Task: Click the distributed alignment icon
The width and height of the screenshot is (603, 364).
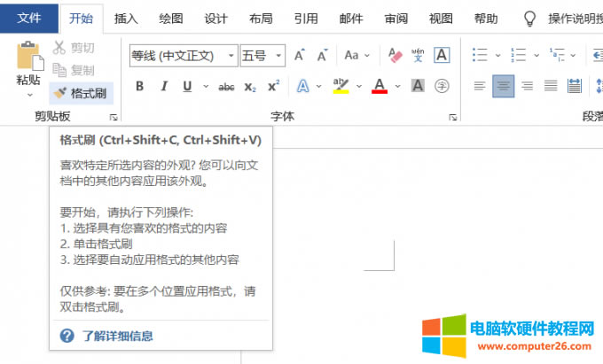Action: coord(574,86)
